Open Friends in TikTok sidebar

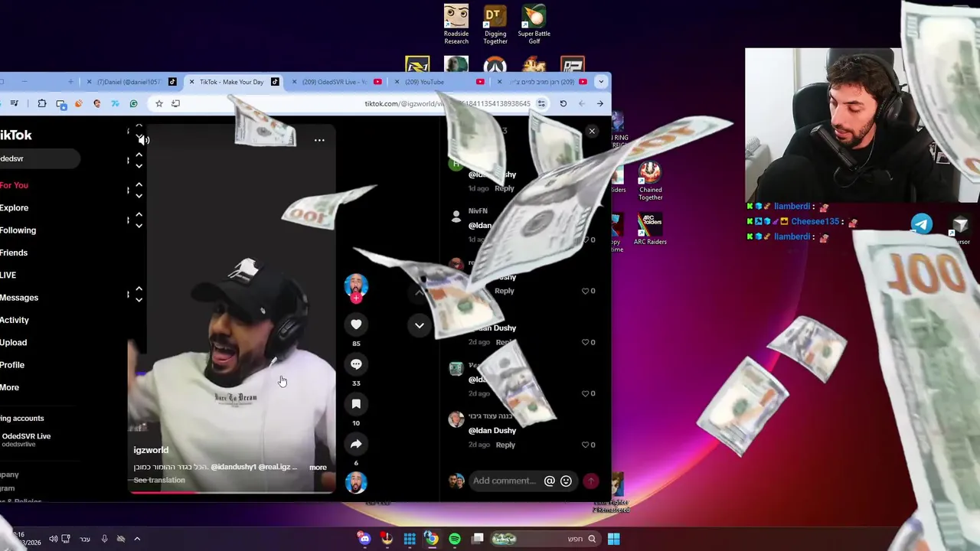point(13,253)
